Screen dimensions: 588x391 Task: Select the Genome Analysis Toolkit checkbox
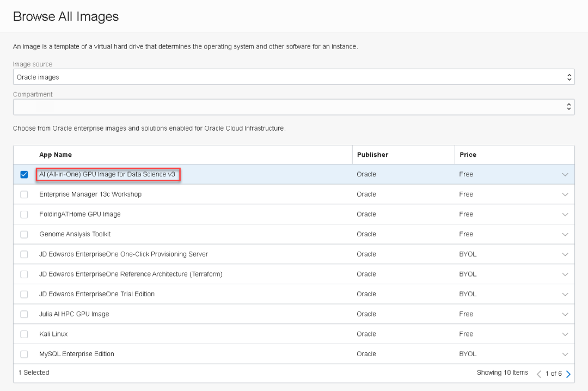click(x=24, y=235)
